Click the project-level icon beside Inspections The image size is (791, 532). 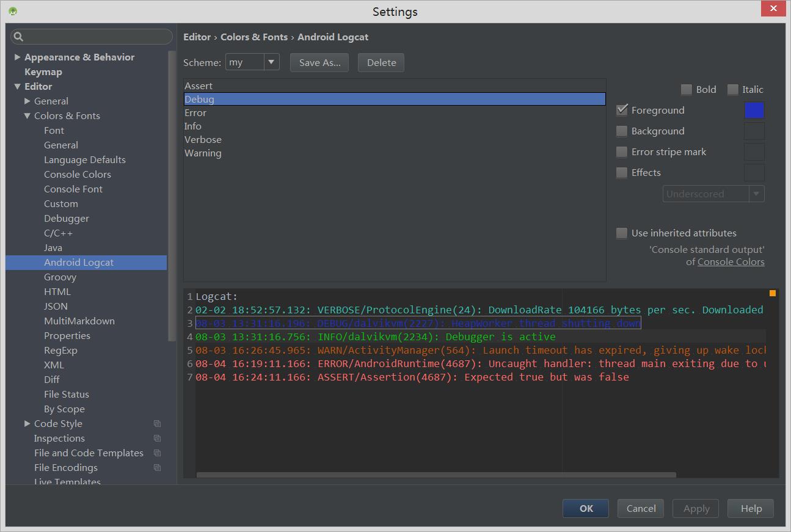(x=157, y=438)
